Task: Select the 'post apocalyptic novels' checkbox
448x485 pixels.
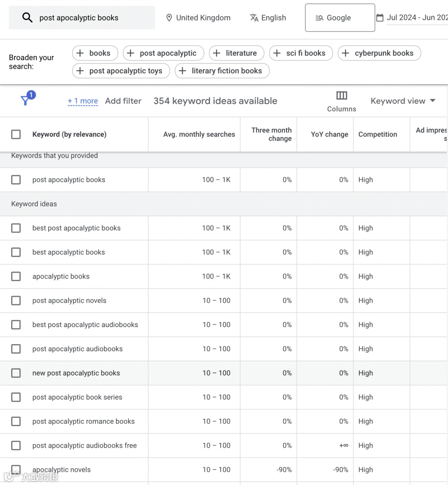Action: tap(16, 301)
